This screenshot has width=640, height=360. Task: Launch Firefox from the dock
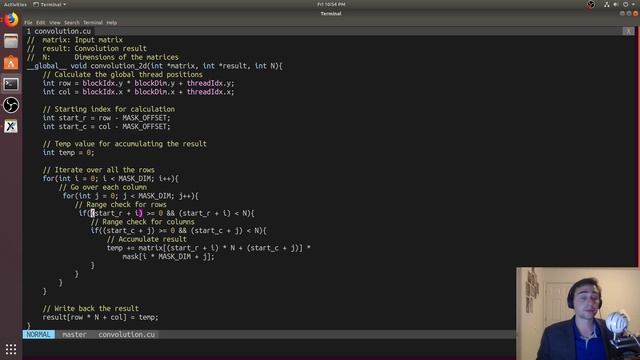(x=11, y=20)
